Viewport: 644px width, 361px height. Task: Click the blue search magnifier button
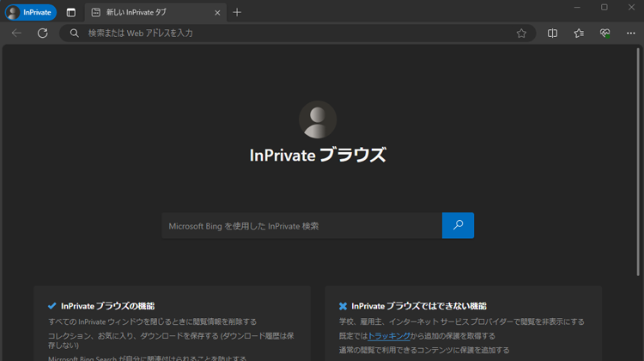[458, 225]
